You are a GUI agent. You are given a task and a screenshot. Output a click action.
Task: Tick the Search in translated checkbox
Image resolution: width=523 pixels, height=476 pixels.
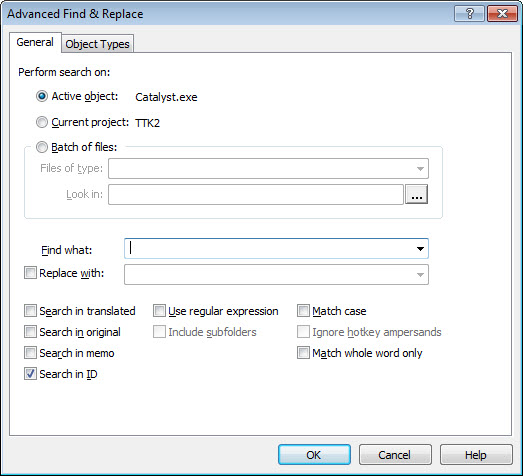point(30,311)
